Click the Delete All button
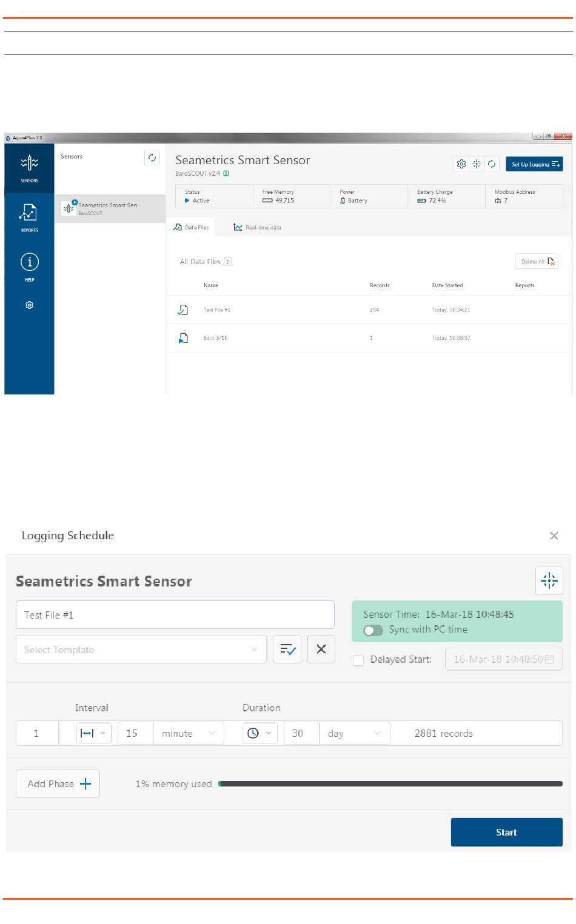Viewport: 576px width, 924px height. (x=537, y=261)
